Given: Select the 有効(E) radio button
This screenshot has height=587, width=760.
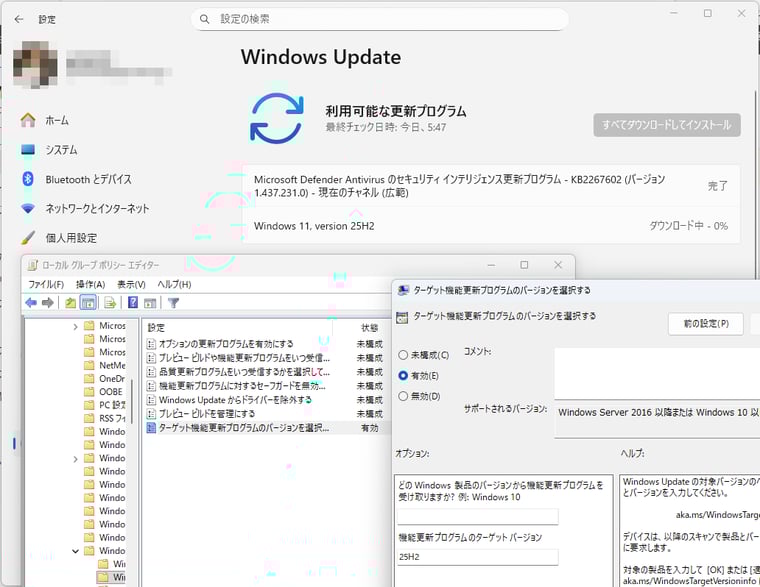Looking at the screenshot, I should (403, 376).
